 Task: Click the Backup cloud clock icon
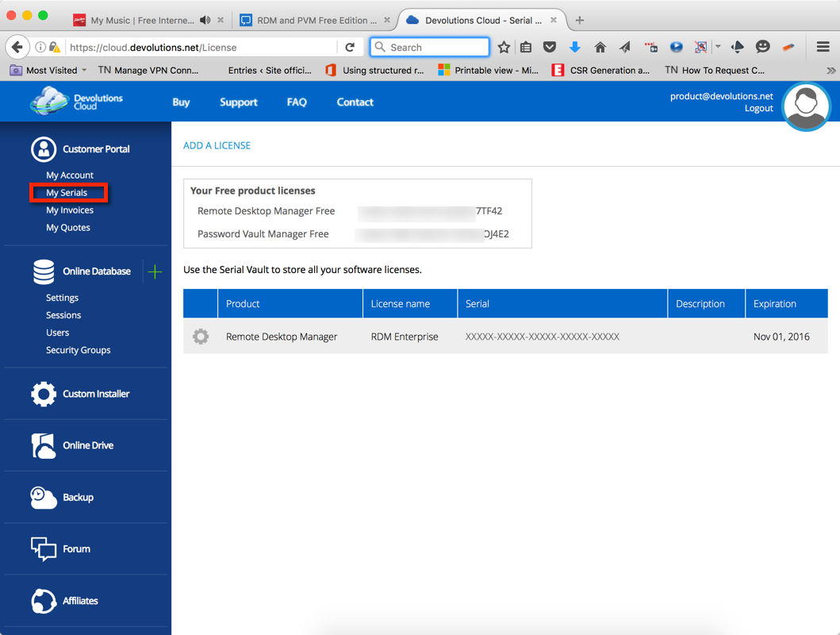click(x=44, y=497)
